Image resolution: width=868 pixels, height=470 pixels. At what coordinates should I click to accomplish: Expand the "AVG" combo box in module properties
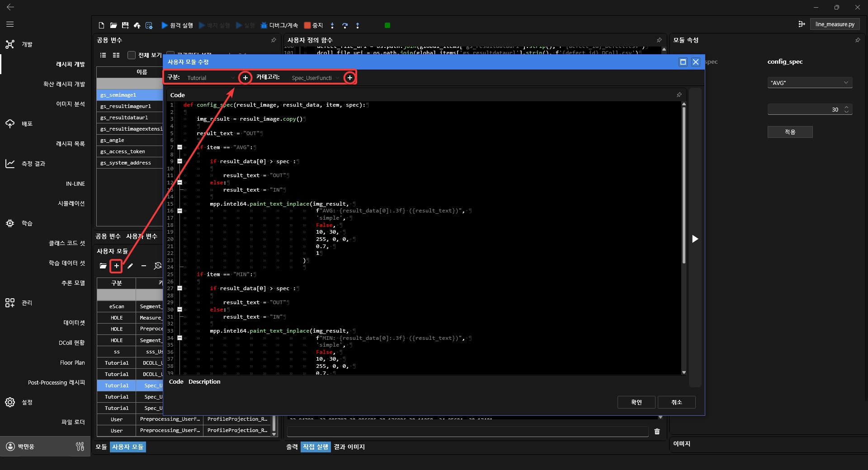pyautogui.click(x=809, y=83)
